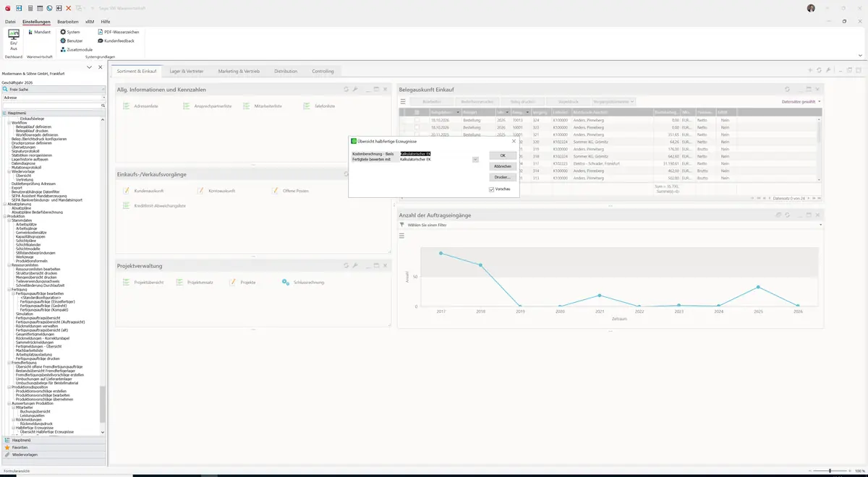Switch to the Marketing & Vertrieb tab

pyautogui.click(x=239, y=72)
